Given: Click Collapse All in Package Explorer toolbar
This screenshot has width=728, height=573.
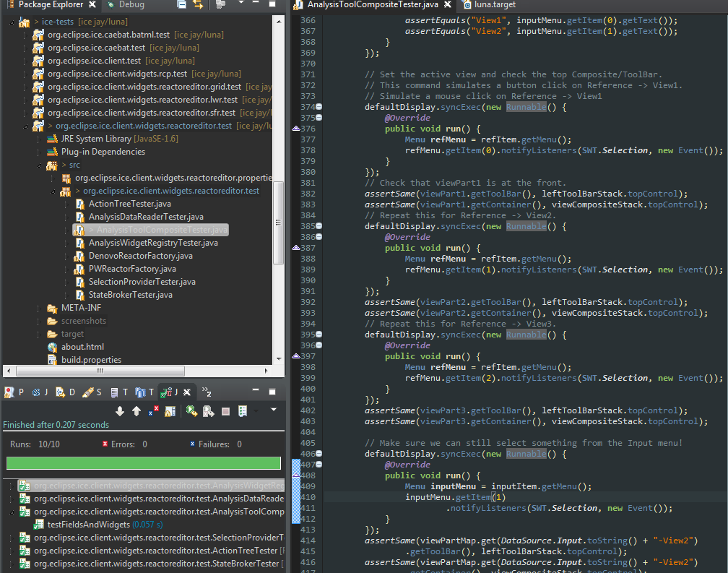Looking at the screenshot, I should tap(181, 5).
